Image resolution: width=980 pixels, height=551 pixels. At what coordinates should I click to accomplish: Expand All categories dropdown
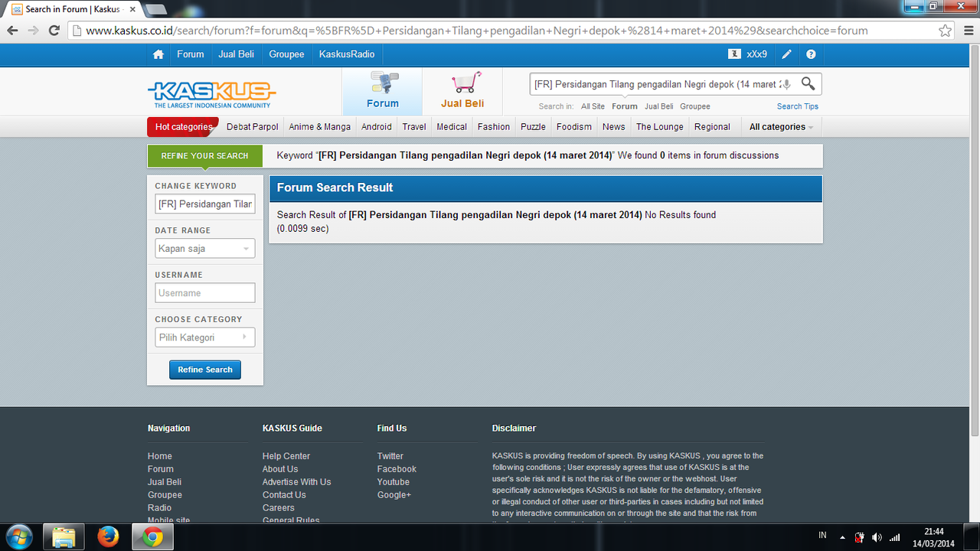(781, 127)
